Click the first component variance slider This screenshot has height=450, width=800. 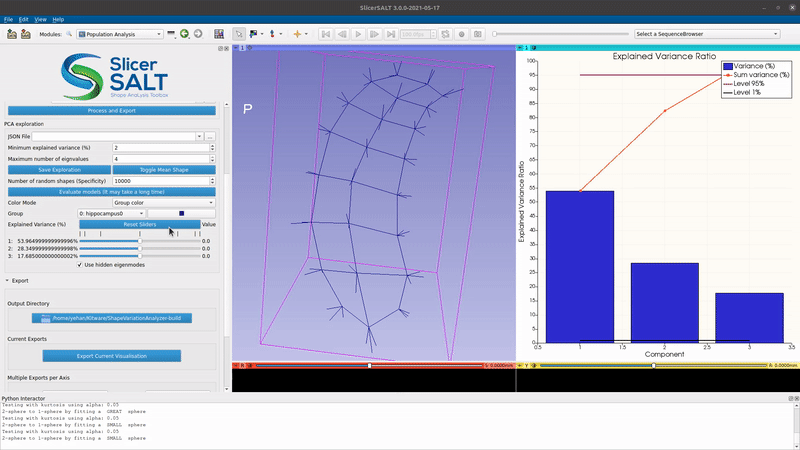click(x=140, y=241)
